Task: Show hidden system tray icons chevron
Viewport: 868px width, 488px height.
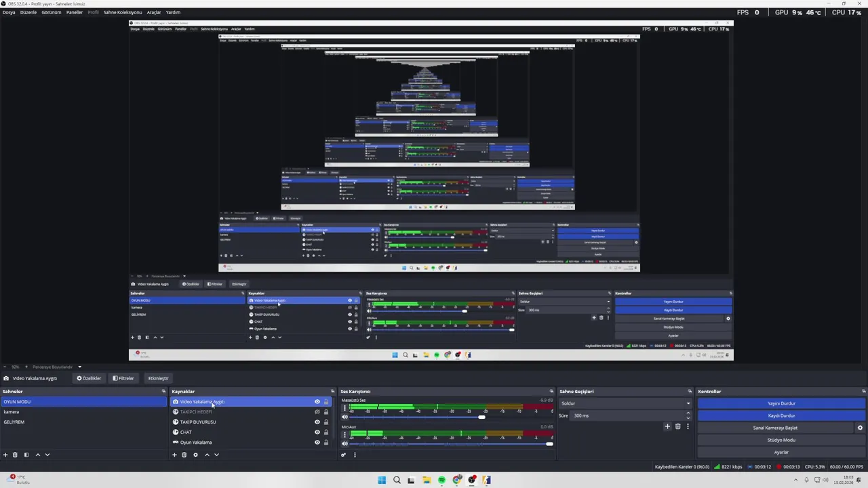Action: [x=796, y=480]
